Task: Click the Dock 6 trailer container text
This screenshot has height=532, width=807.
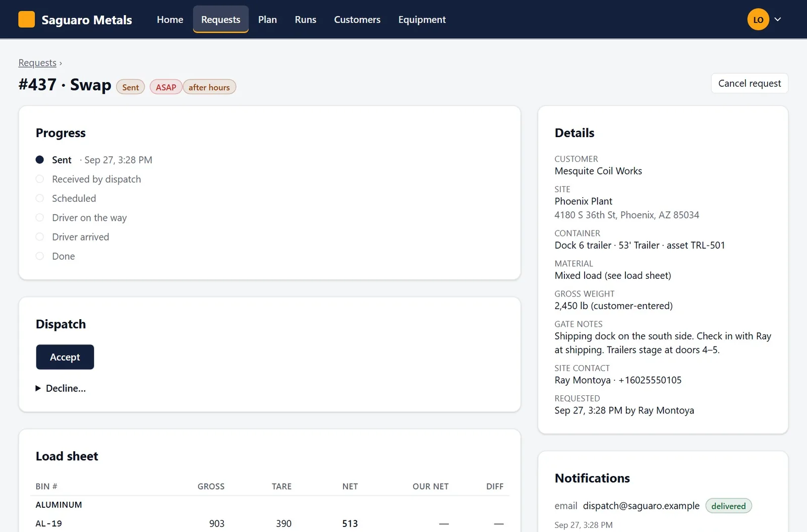Action: [x=640, y=245]
